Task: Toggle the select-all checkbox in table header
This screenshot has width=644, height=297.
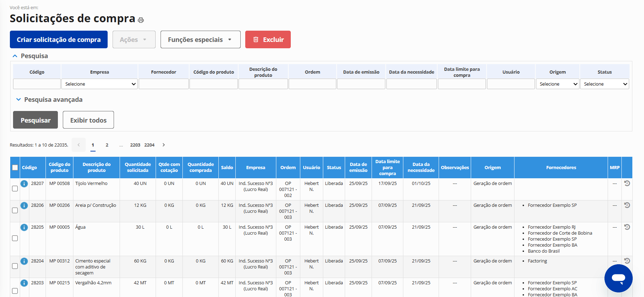Action: [15, 168]
